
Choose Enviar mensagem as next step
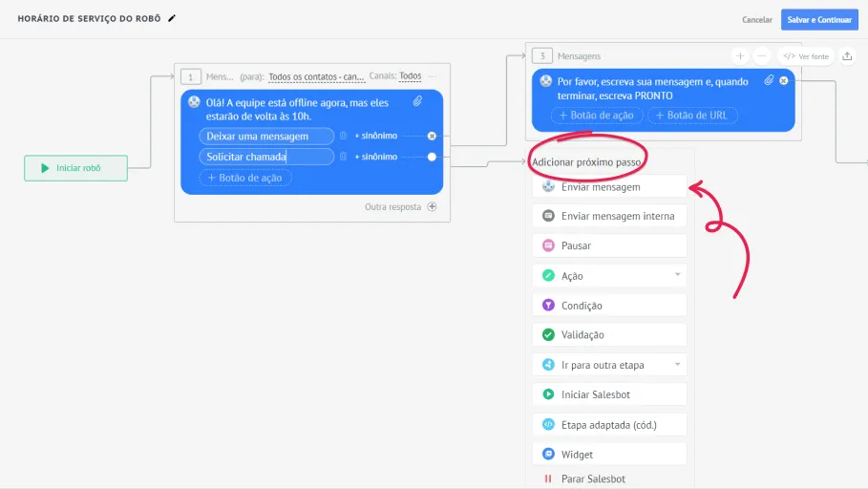609,186
